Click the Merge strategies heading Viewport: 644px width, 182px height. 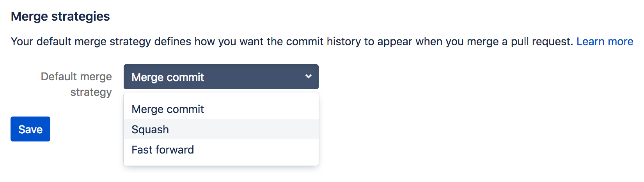60,16
